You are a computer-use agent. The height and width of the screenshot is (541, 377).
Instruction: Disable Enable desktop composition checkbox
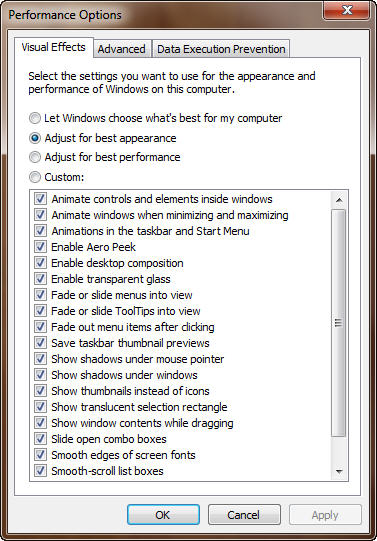(x=40, y=263)
